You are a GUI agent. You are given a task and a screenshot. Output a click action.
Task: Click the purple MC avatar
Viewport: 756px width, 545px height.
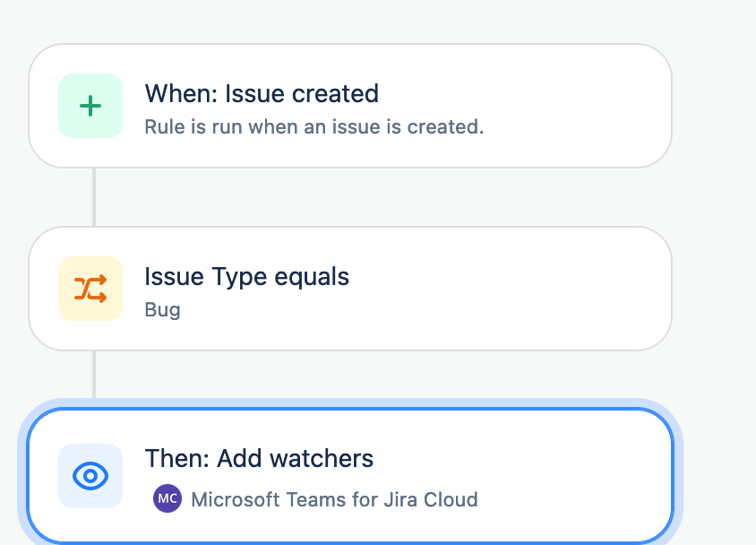coord(168,498)
